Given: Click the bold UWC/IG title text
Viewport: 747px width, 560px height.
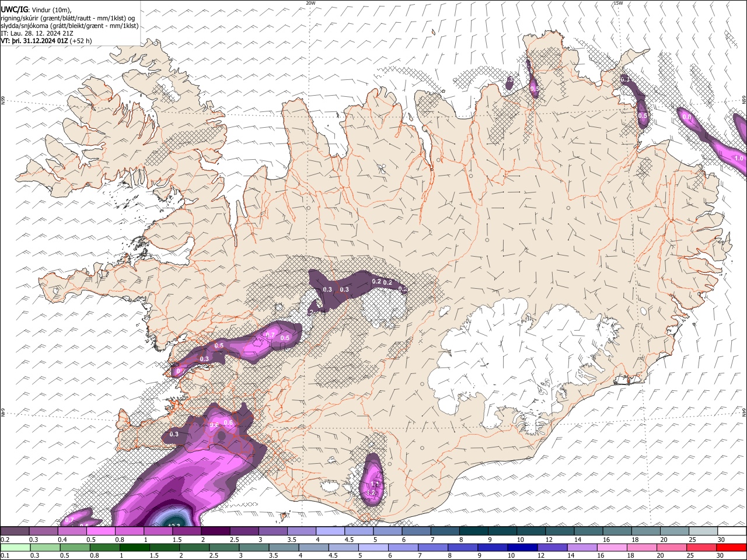Looking at the screenshot, I should pyautogui.click(x=13, y=9).
